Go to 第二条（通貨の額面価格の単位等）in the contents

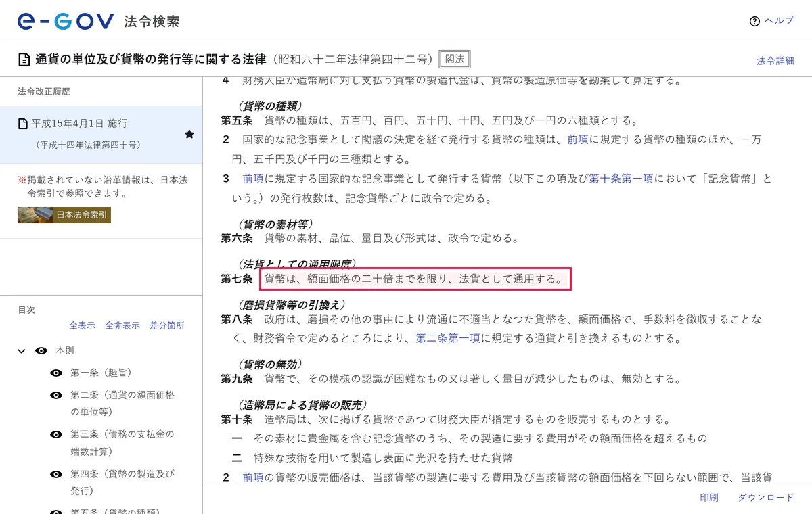coord(122,403)
